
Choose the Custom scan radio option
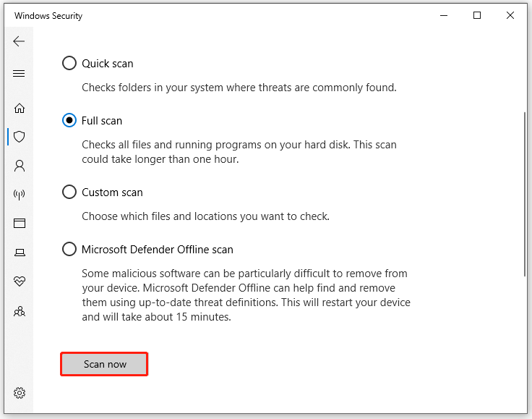(69, 192)
